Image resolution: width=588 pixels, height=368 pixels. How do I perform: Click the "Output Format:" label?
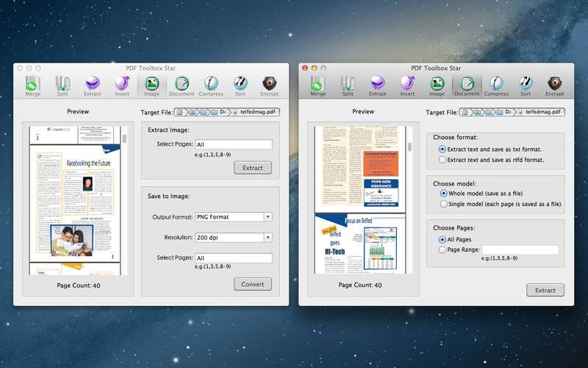pos(173,217)
